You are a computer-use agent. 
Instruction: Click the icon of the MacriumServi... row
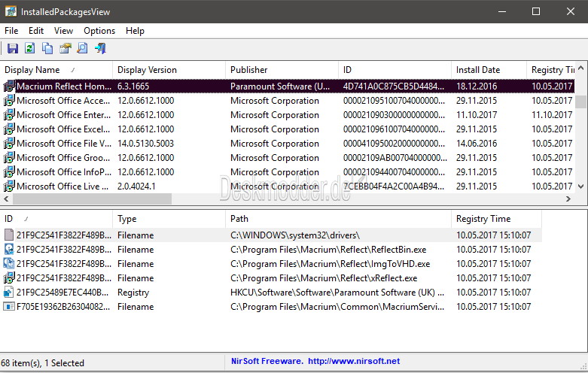(8, 307)
